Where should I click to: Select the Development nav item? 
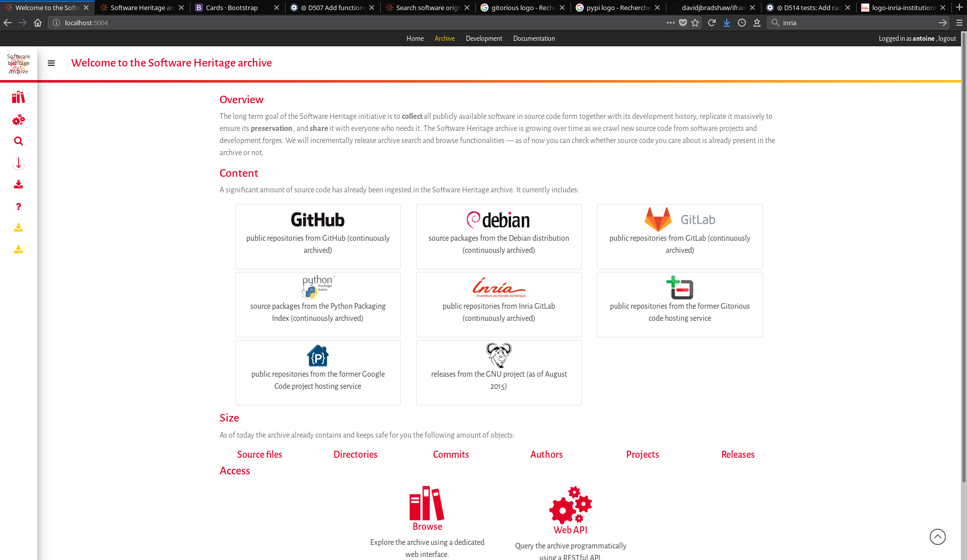(x=484, y=38)
